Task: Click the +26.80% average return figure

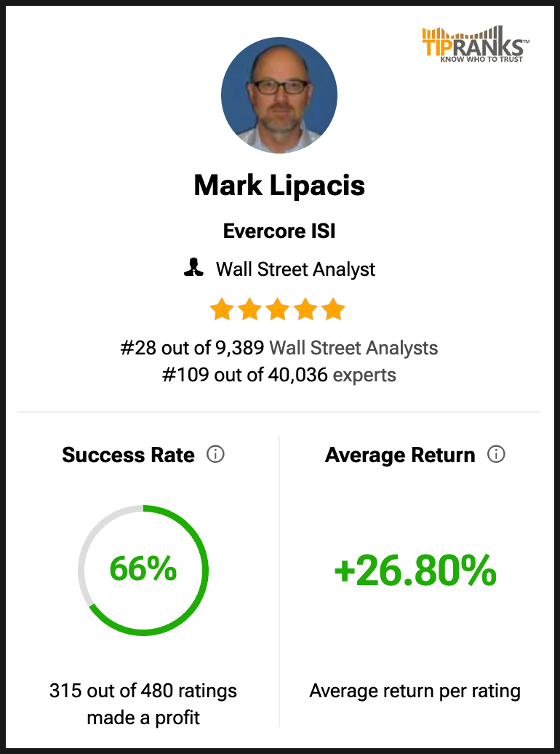Action: (x=415, y=570)
